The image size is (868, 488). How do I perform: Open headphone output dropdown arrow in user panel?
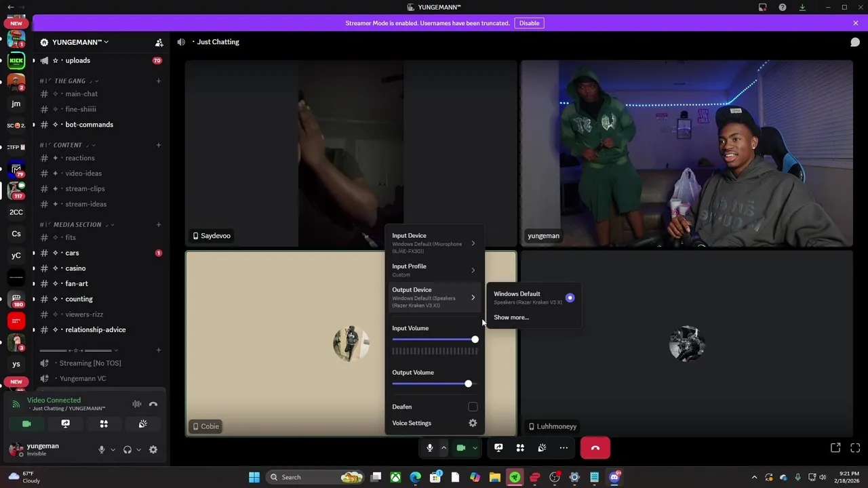pyautogui.click(x=138, y=449)
